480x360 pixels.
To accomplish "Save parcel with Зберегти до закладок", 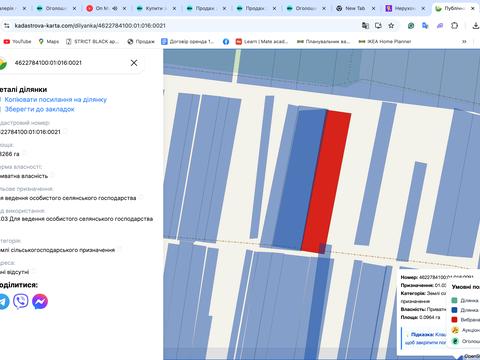I will point(39,109).
